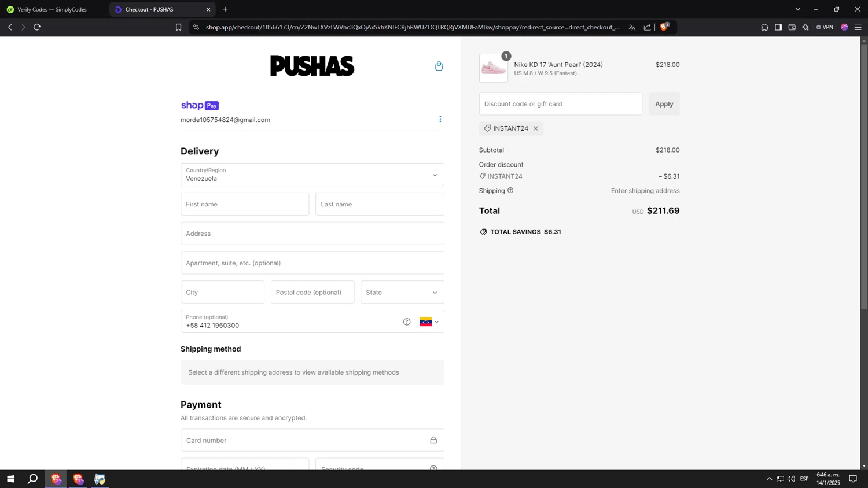Image resolution: width=868 pixels, height=488 pixels.
Task: Open browser extensions puzzle icon
Action: tap(764, 27)
